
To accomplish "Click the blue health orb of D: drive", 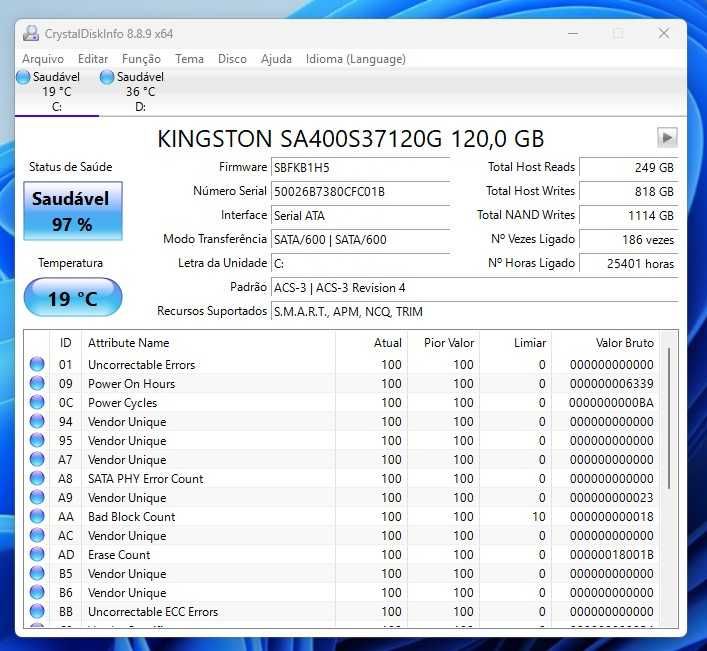I will tap(107, 77).
